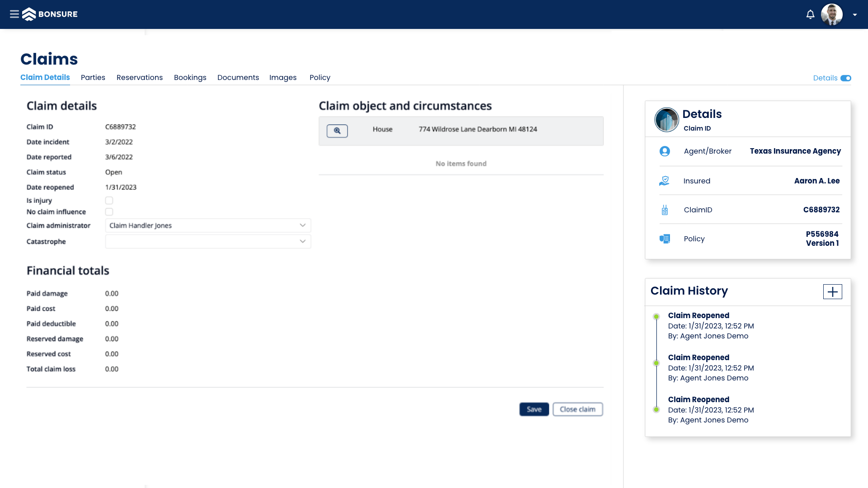The height and width of the screenshot is (488, 868).
Task: Save the claim details
Action: click(534, 409)
